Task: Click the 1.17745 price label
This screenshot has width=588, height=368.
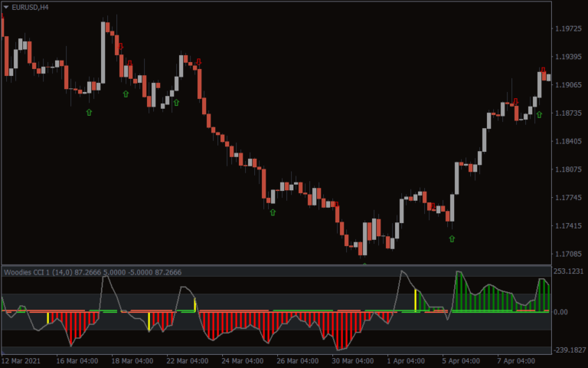Action: pyautogui.click(x=569, y=198)
